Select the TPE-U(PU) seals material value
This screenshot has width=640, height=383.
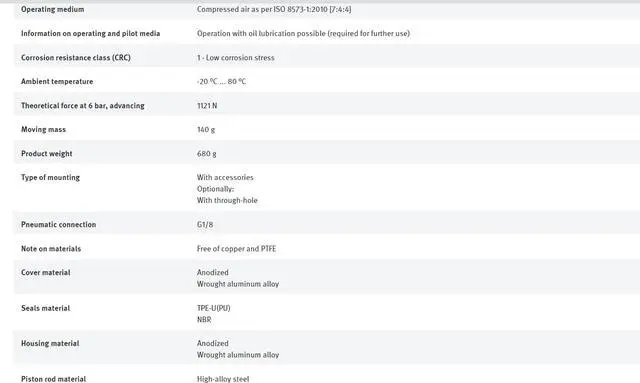tap(213, 308)
